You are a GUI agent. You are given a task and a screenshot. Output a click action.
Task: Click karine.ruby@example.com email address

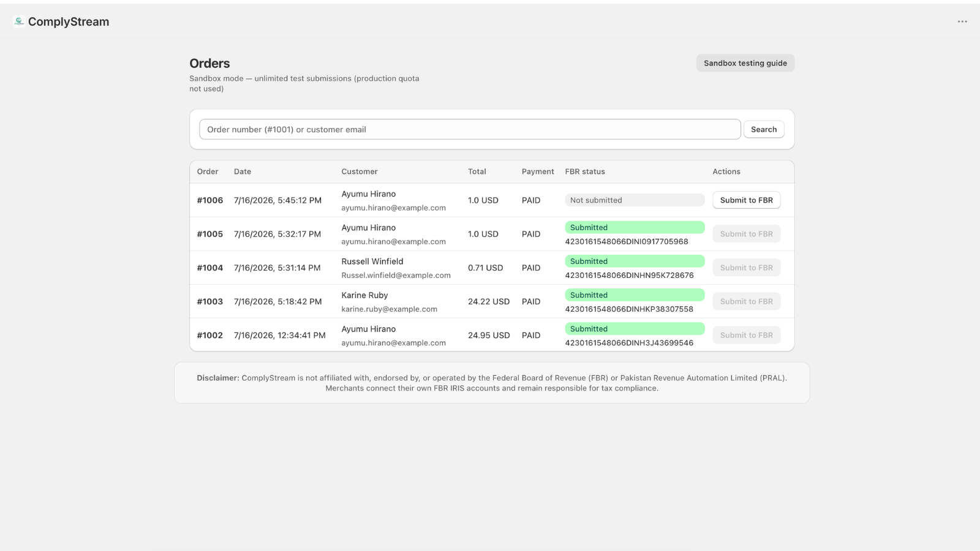tap(390, 309)
